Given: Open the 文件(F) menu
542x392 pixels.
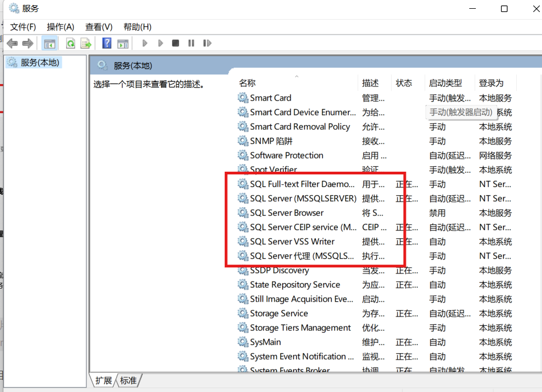Looking at the screenshot, I should [x=23, y=27].
